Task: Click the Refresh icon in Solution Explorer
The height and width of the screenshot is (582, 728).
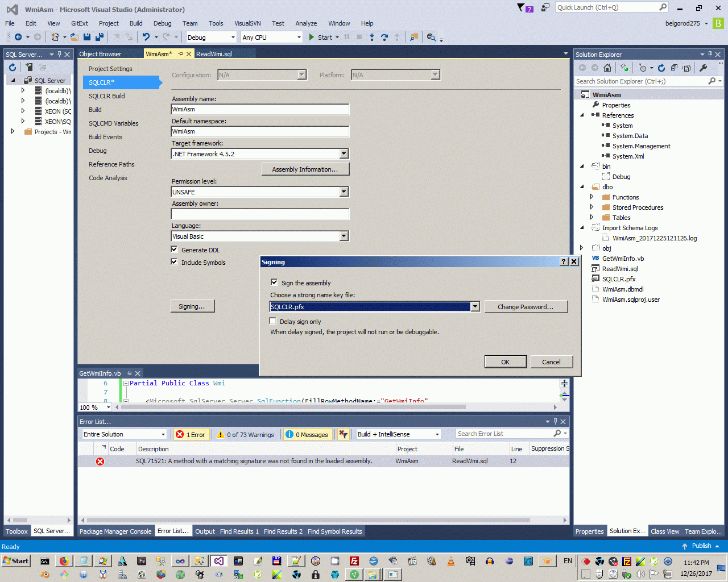Action: (661, 68)
